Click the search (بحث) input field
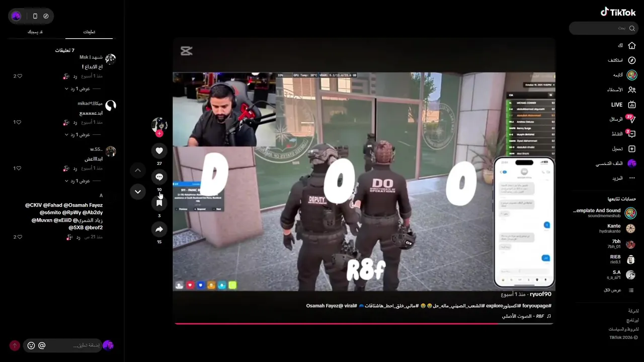The image size is (644, 362). (x=604, y=28)
